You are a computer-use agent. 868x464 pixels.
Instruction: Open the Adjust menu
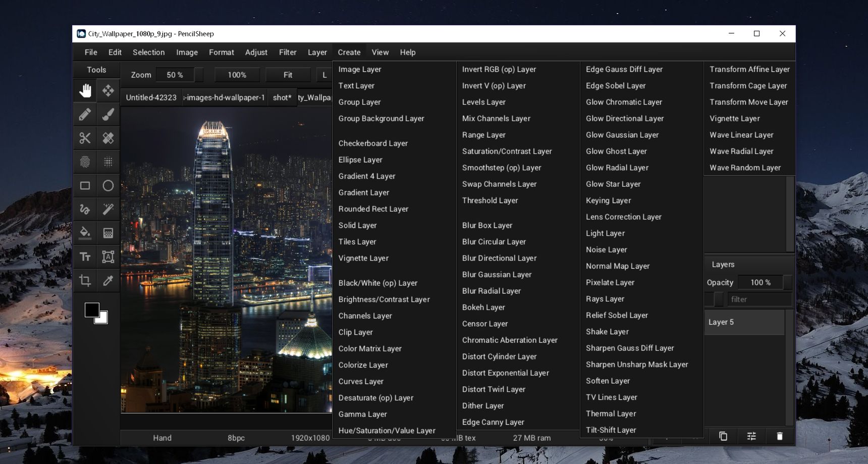[x=256, y=52]
